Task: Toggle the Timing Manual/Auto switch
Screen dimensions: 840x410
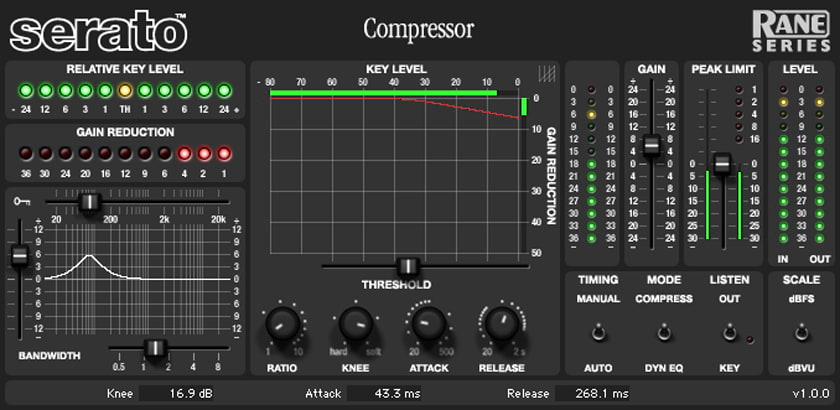Action: [x=598, y=333]
